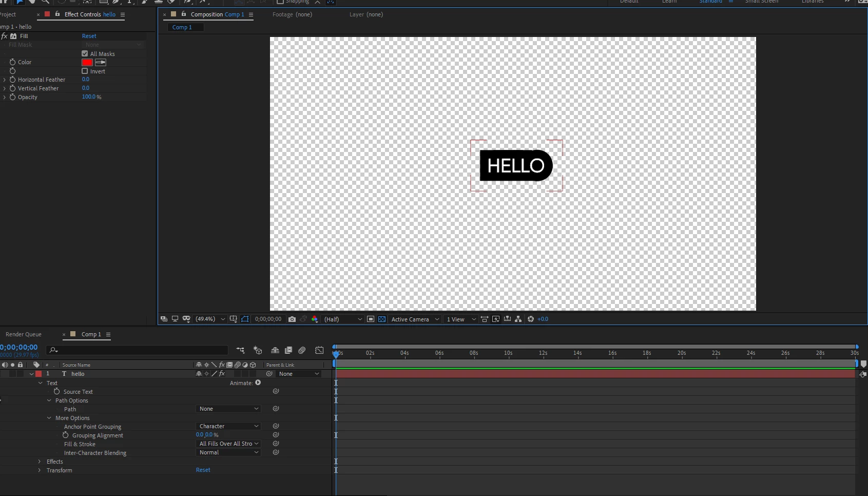Open the Fill & Stroke dropdown
868x496 pixels.
tap(228, 444)
